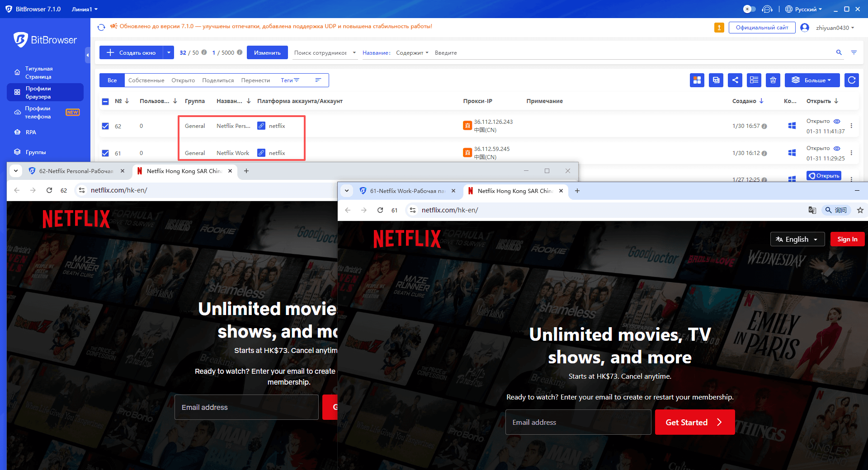
Task: Open the Русский language dropdown
Action: coord(804,9)
